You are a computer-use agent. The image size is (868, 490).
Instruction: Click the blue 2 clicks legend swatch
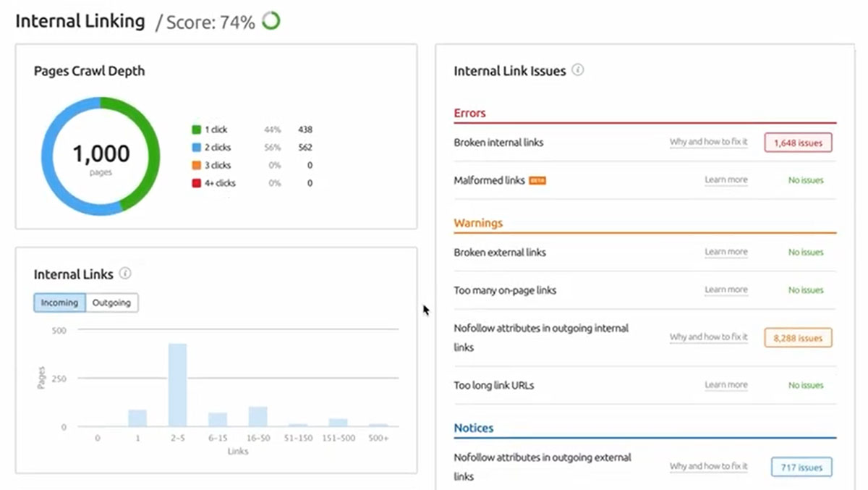pyautogui.click(x=196, y=148)
